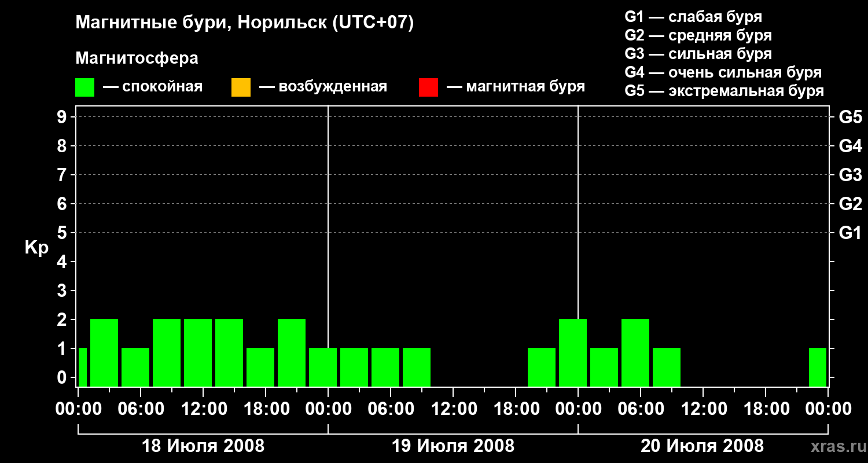The width and height of the screenshot is (868, 463).
Task: Click the '— возбужденная' legend label
Action: click(x=323, y=87)
